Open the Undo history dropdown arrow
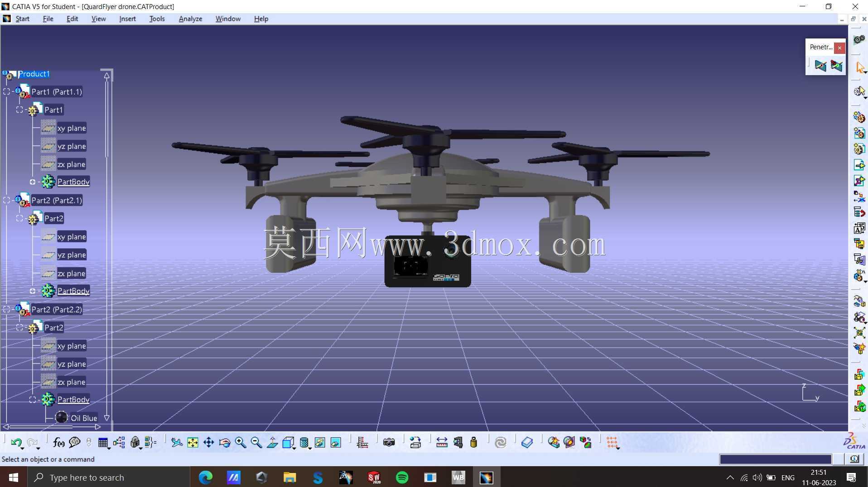 pos(22,448)
